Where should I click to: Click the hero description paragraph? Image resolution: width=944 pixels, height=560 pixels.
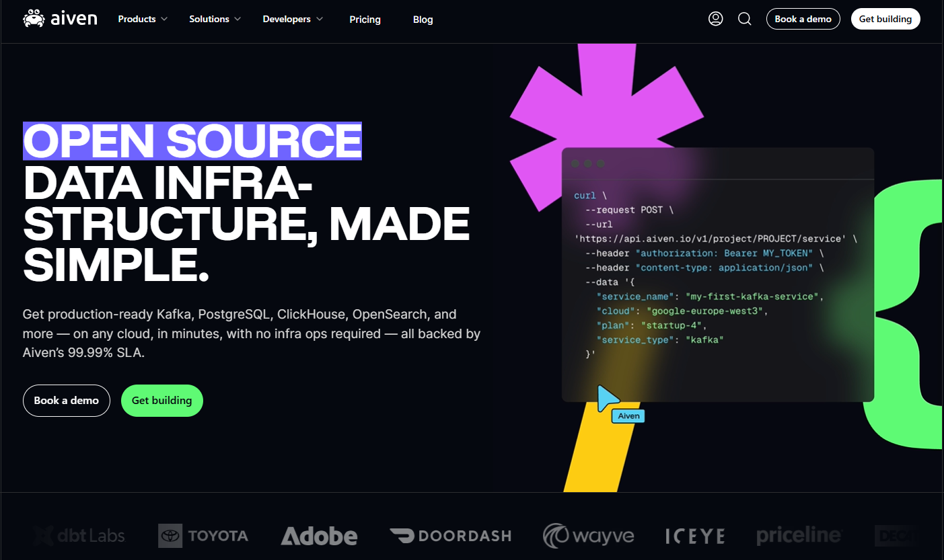(x=252, y=333)
